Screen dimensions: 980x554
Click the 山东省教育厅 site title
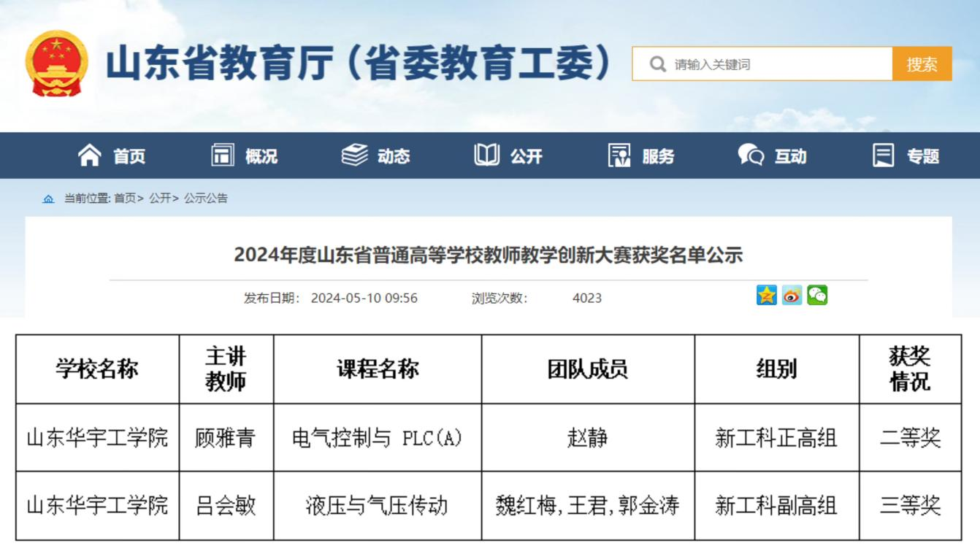point(358,64)
